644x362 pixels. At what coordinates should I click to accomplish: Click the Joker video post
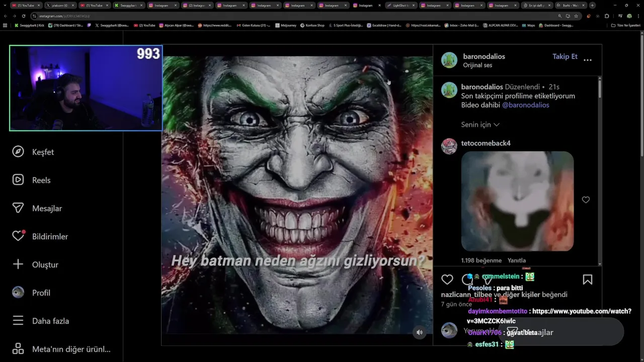tap(297, 195)
